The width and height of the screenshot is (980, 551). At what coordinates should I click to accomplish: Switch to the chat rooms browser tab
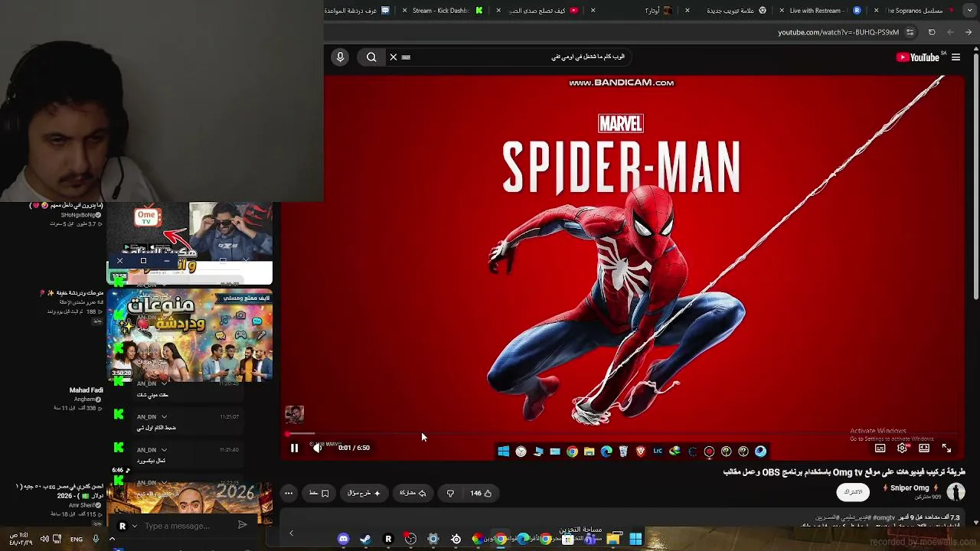358,11
